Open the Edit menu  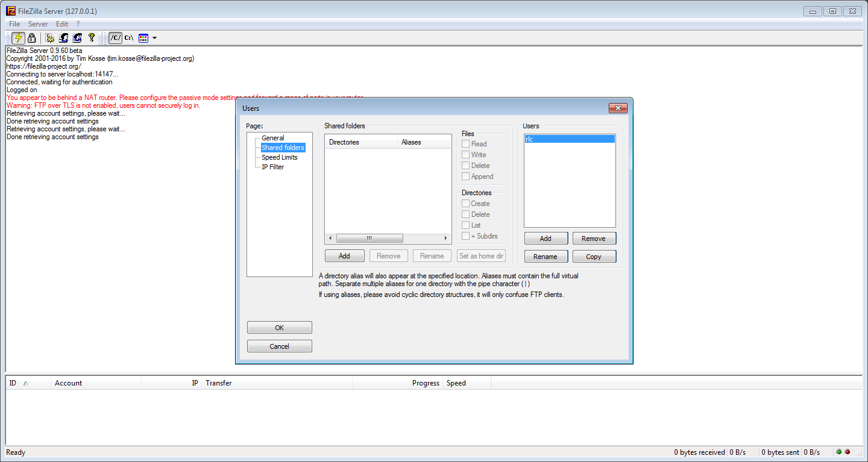pyautogui.click(x=62, y=24)
